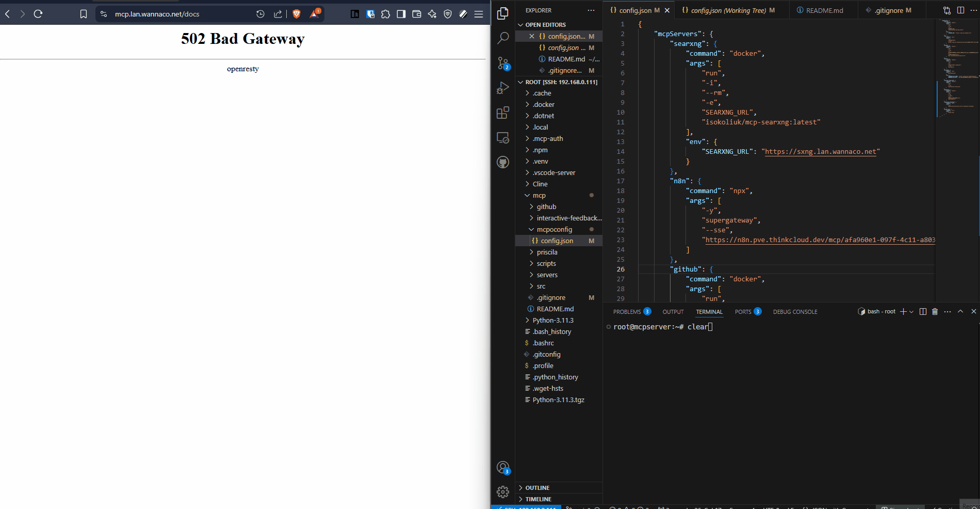980x509 pixels.
Task: Open the launch profile dropdown next to plus
Action: click(911, 311)
